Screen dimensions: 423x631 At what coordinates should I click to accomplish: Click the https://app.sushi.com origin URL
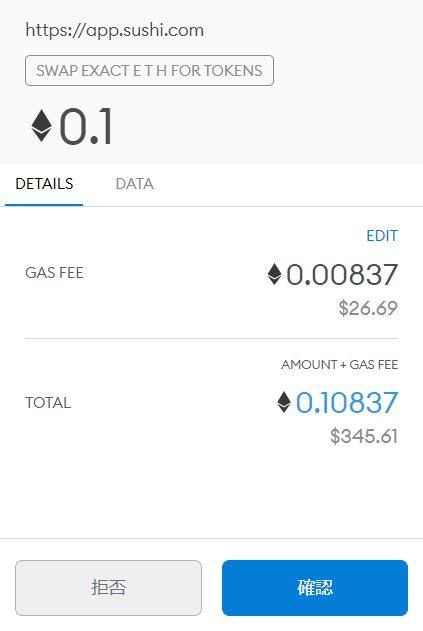115,30
